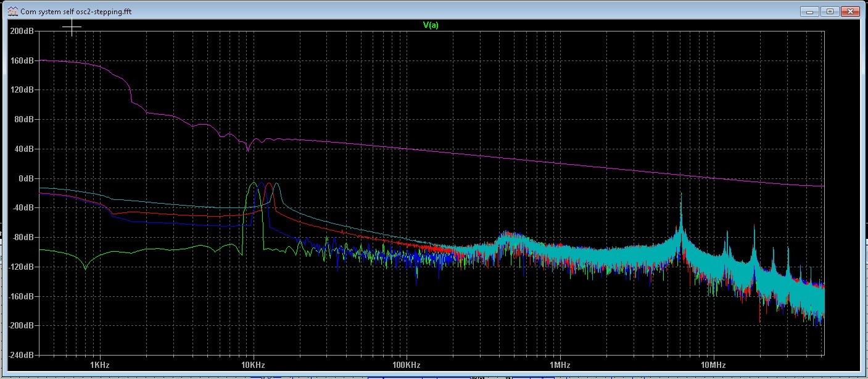Maximize the FFT plot window

830,11
